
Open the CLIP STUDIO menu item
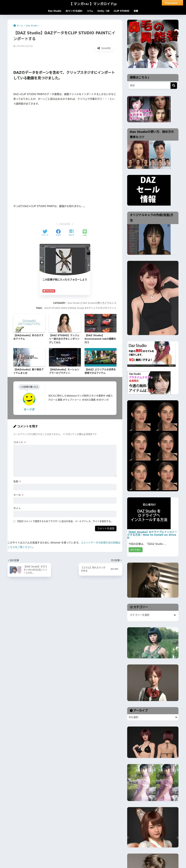(122, 11)
